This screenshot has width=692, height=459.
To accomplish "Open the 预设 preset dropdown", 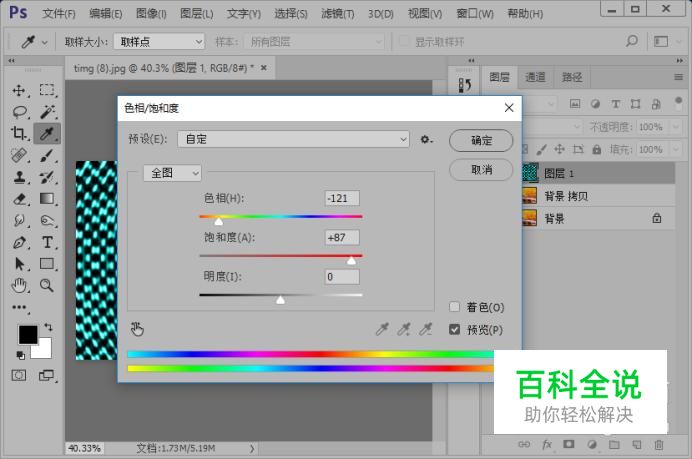I will point(293,140).
